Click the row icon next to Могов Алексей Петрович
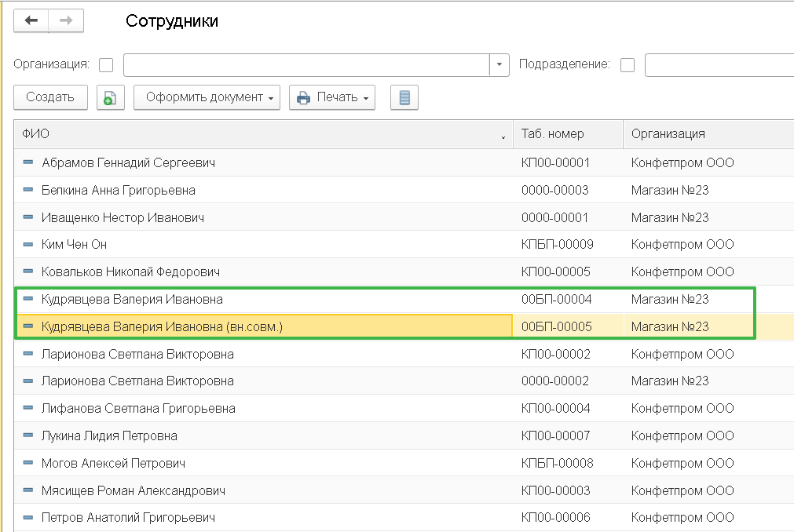Screen dimensions: 794x532 click(x=28, y=463)
